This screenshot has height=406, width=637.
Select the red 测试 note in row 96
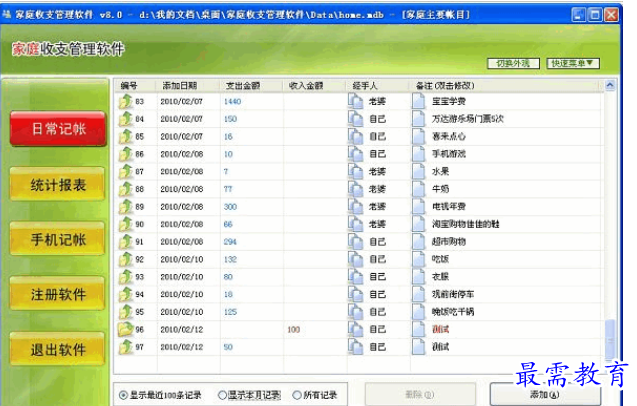[440, 329]
